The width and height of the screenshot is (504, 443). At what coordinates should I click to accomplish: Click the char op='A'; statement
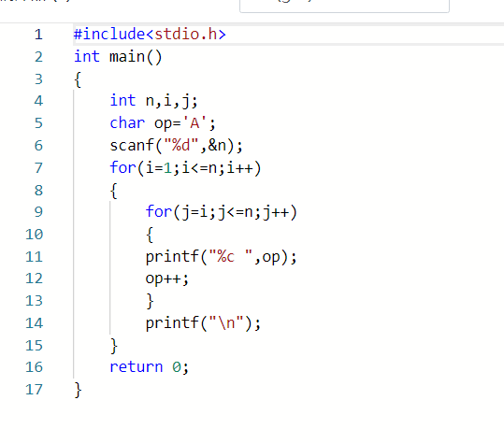(163, 123)
